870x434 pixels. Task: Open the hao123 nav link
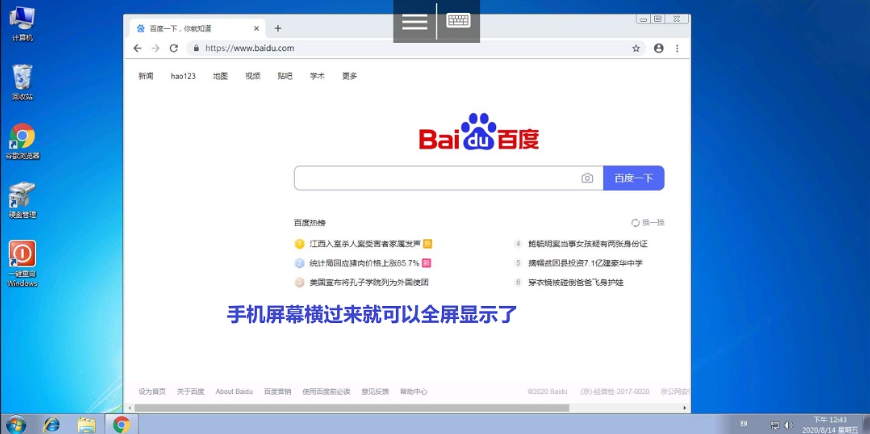[x=183, y=76]
